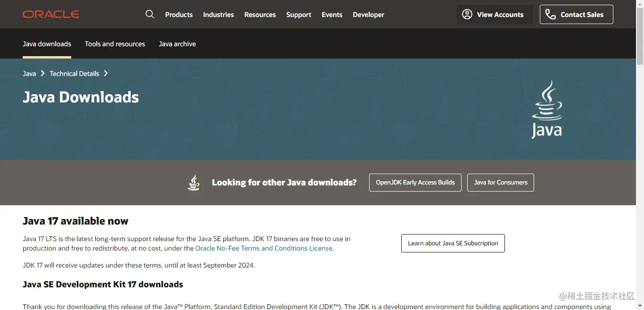Viewport: 644px width, 310px height.
Task: Open the search magnifier icon
Action: coord(150,14)
